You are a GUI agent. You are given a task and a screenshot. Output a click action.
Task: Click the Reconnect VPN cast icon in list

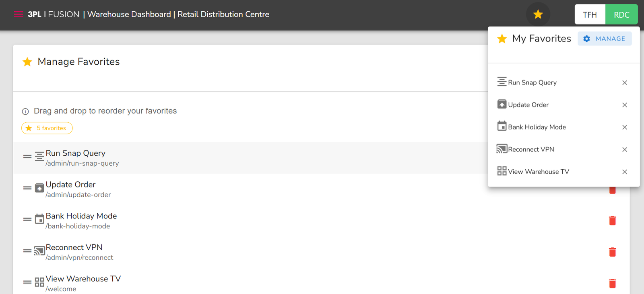coord(39,251)
